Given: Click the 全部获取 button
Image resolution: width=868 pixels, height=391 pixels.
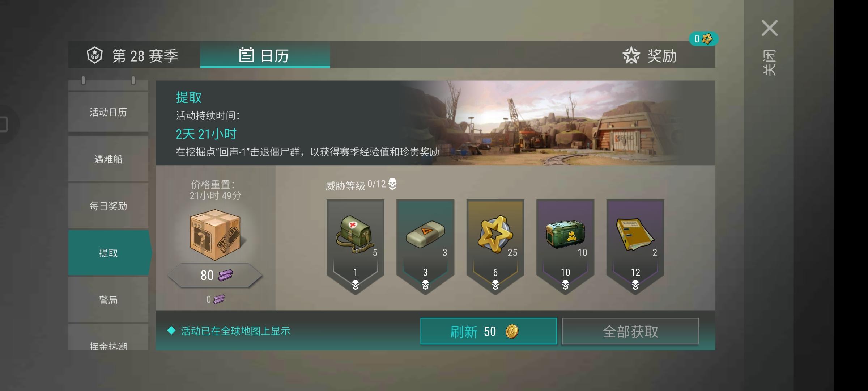Looking at the screenshot, I should click(630, 331).
